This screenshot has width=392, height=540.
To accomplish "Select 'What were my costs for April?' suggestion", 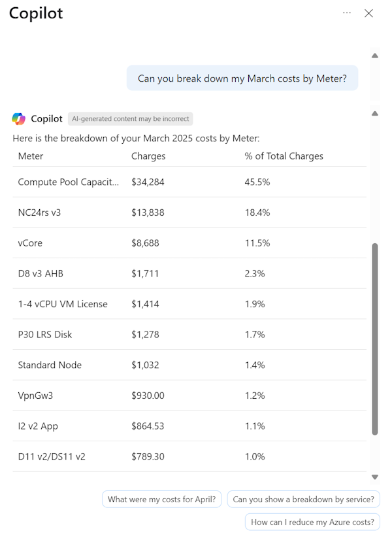I will [162, 499].
